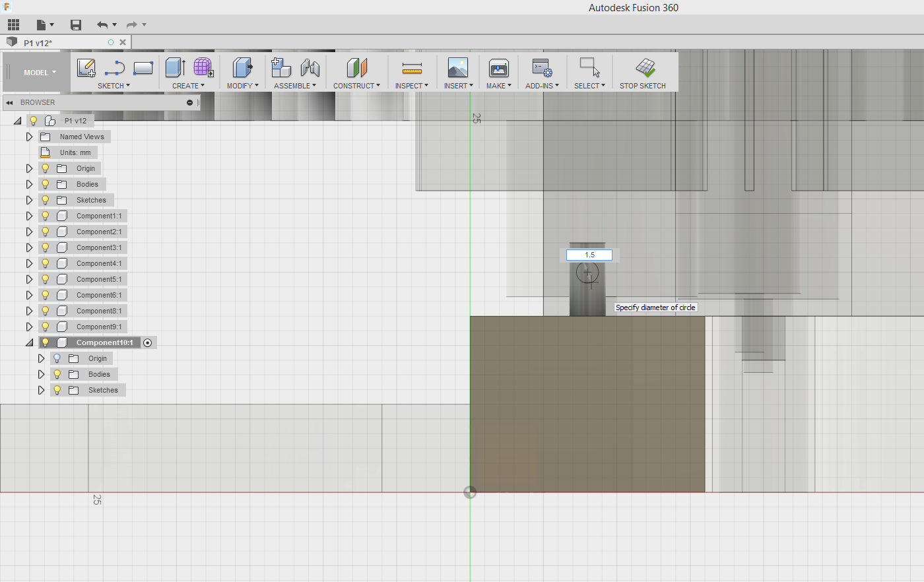Click the Extrude icon
Screen dimensions: 924x582
coord(175,67)
